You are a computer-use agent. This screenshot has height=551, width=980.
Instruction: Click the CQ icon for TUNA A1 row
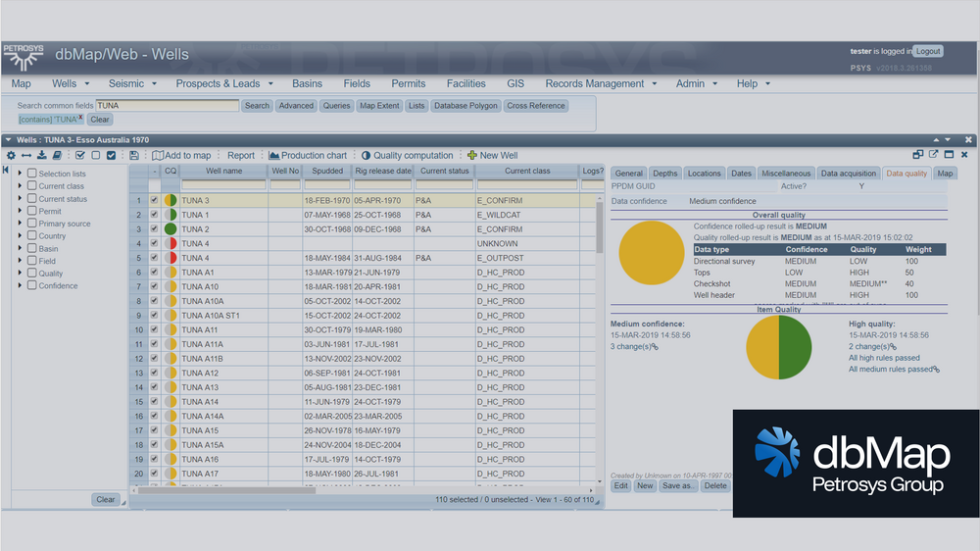click(170, 273)
